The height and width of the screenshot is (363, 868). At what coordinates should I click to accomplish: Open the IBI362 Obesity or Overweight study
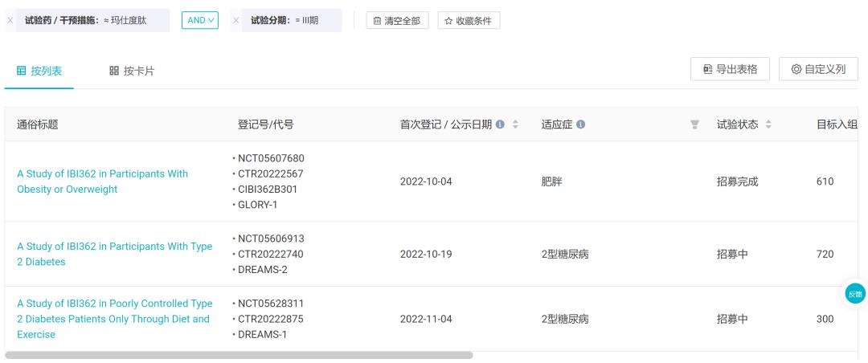click(x=102, y=181)
